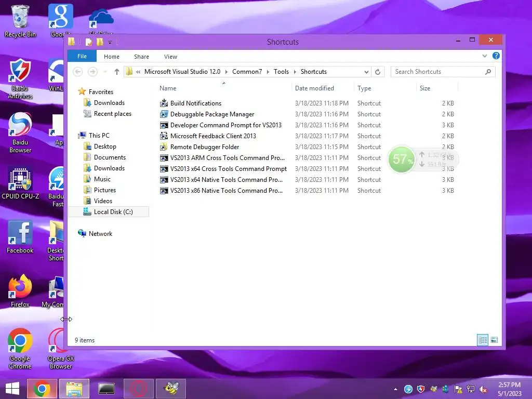The width and height of the screenshot is (532, 399).
Task: Select Baidu Browser desktop icon
Action: tap(20, 132)
